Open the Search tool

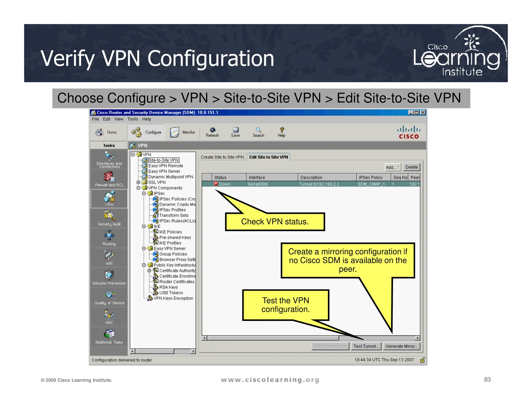258,132
